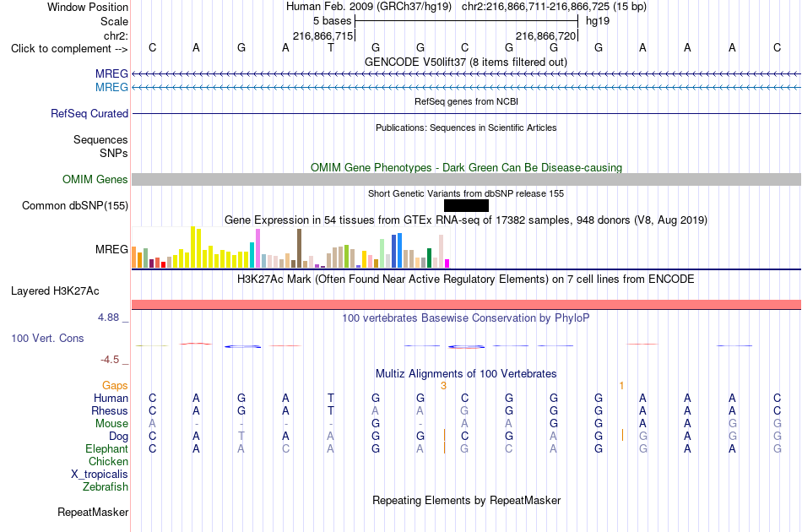Click '100 vertebrates Basewise Conservation by PhyloP' title

pos(465,318)
